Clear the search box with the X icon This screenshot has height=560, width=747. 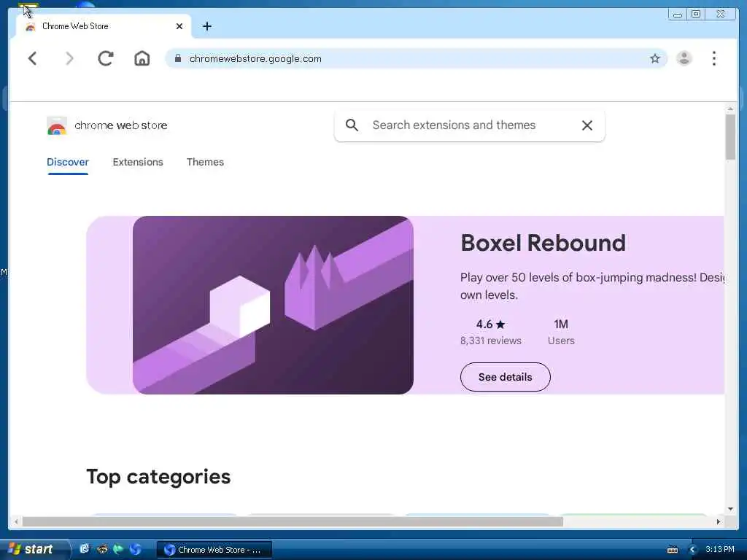point(587,125)
